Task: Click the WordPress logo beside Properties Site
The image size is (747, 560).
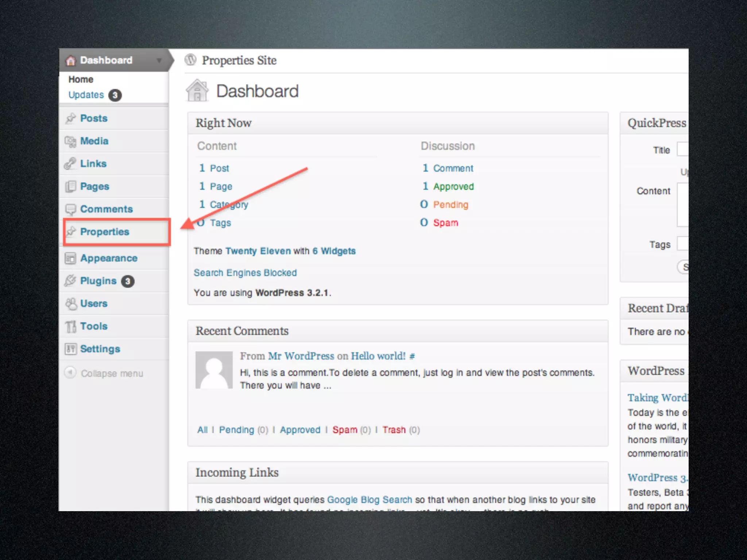Action: pyautogui.click(x=190, y=60)
